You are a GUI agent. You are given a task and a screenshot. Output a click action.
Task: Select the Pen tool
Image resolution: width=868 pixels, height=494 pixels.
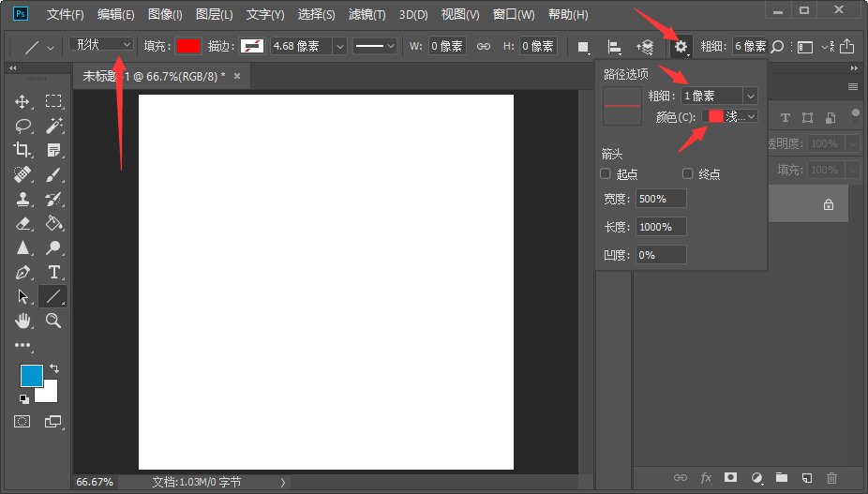point(22,272)
